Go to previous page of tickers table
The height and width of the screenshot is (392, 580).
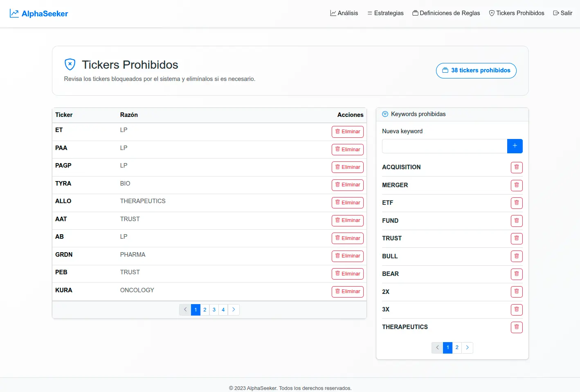tap(185, 310)
